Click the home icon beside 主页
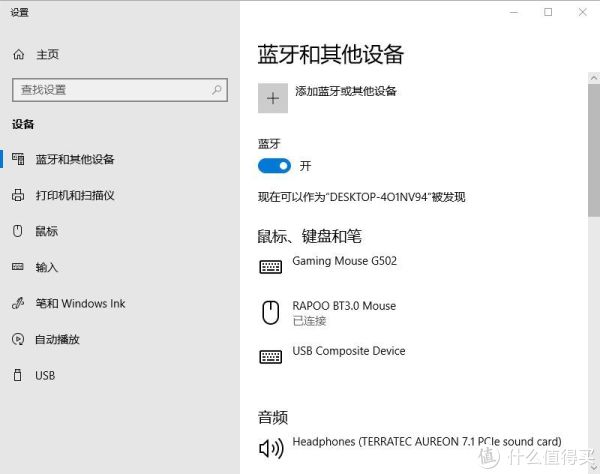 18,55
